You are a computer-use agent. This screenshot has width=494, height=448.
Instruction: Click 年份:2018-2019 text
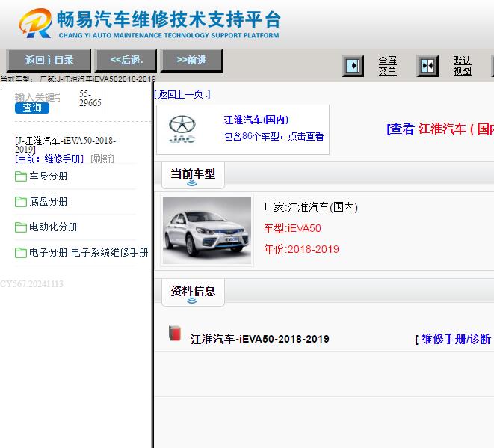[301, 249]
